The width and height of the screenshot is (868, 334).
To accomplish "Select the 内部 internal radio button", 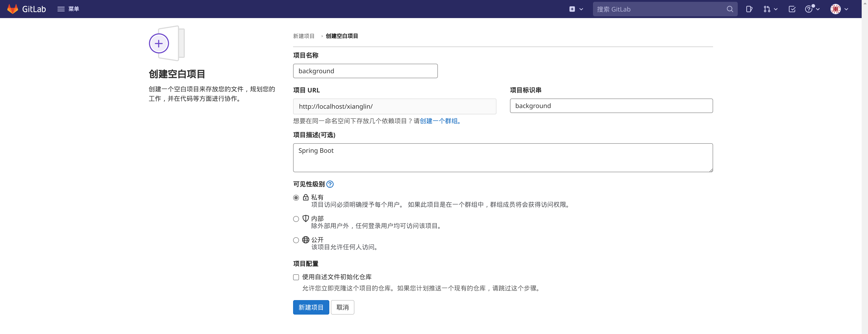I will (x=296, y=219).
